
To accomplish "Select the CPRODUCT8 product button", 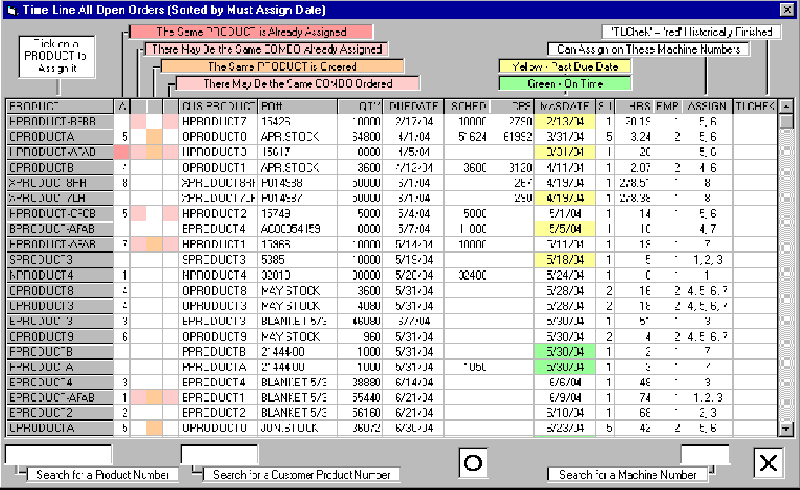I will coord(60,290).
